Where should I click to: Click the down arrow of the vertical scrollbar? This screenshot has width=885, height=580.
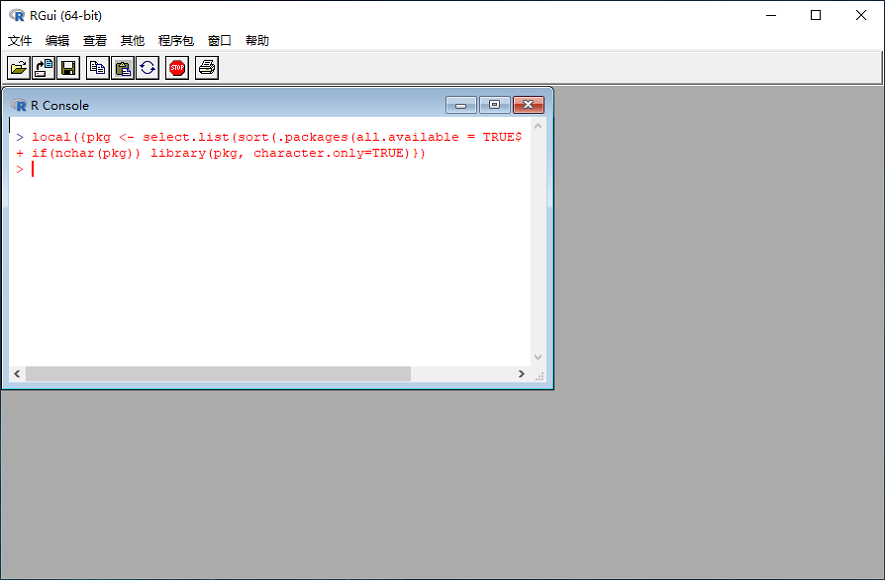(x=538, y=357)
